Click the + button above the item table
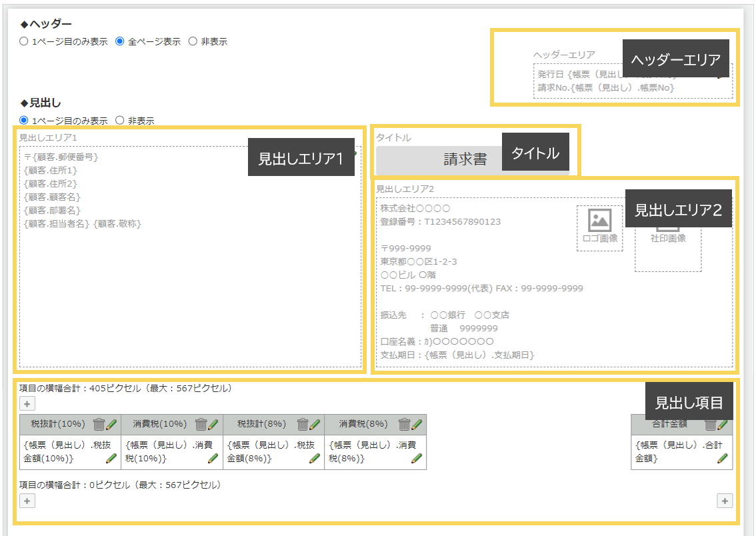756x536 pixels. click(26, 403)
